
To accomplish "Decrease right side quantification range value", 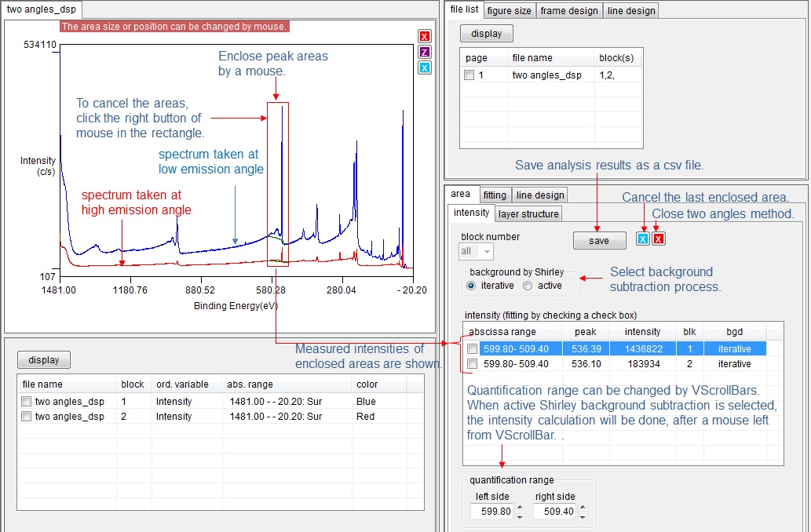I will pos(582,516).
